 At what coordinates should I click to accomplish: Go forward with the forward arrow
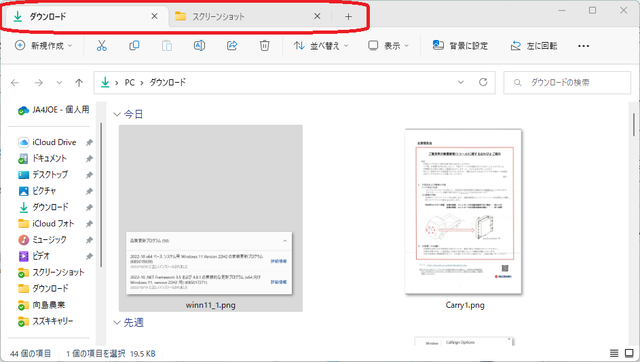(39, 83)
